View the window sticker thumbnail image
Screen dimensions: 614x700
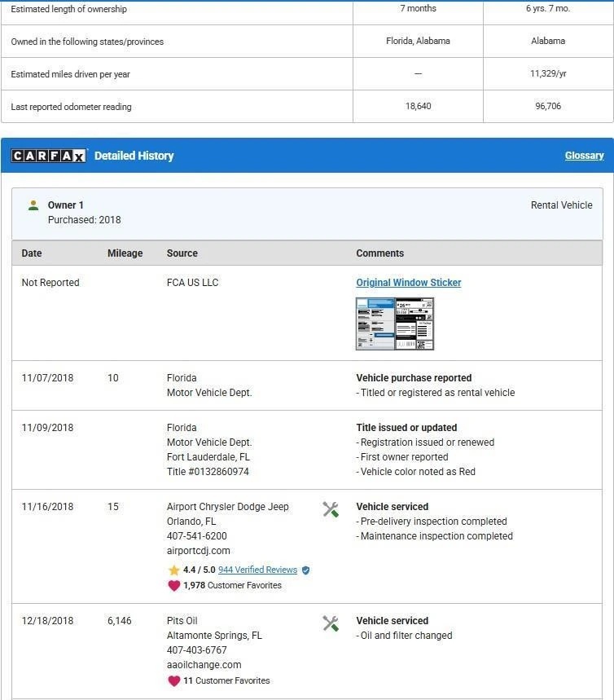[x=395, y=324]
